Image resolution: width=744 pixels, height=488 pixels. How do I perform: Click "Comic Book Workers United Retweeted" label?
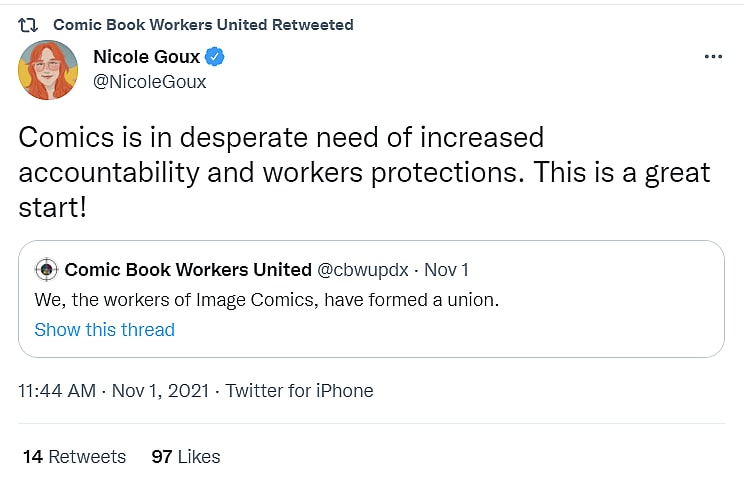pyautogui.click(x=202, y=24)
